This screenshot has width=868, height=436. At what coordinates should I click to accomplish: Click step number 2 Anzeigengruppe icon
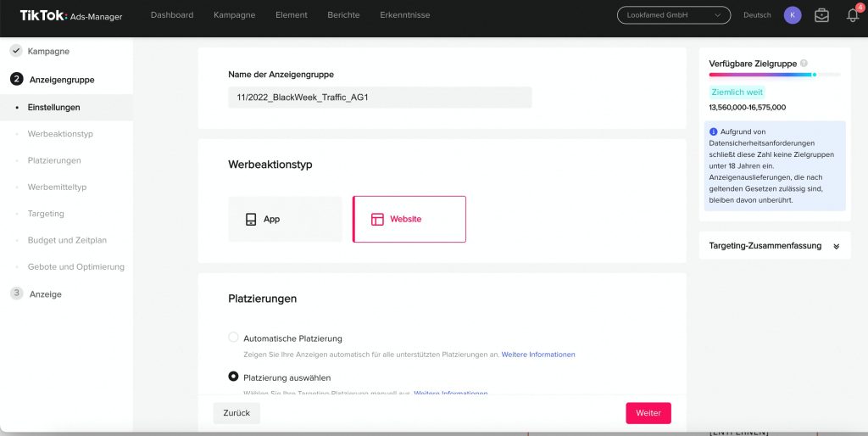[17, 79]
